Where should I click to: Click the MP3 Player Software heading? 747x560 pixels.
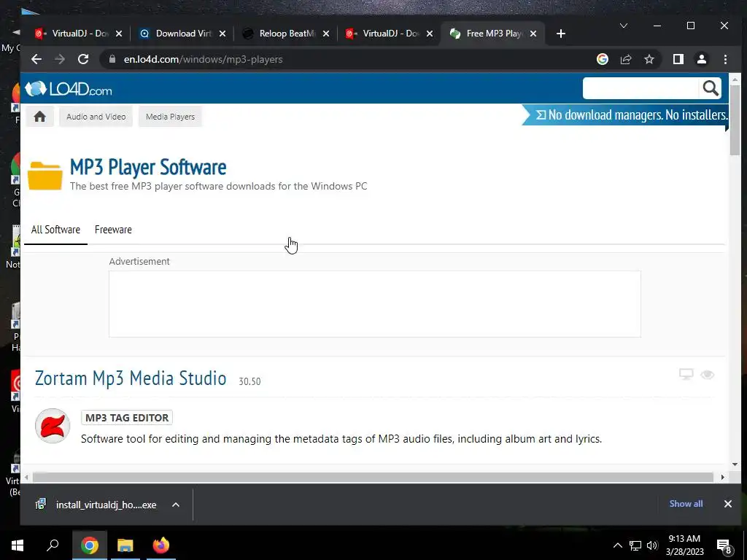[148, 167]
